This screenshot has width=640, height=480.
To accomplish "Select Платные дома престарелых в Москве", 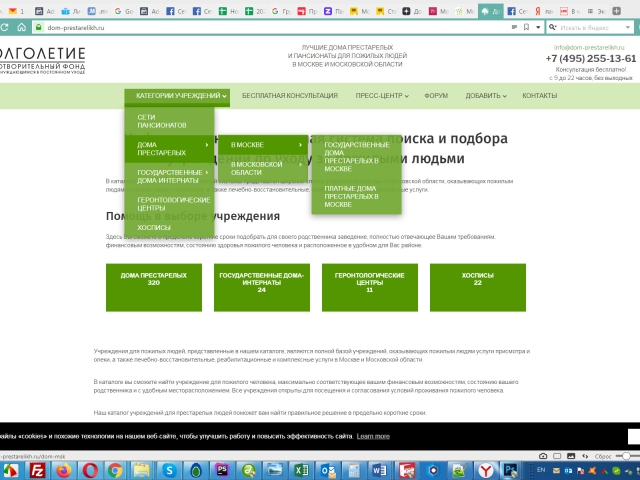I will [x=351, y=196].
